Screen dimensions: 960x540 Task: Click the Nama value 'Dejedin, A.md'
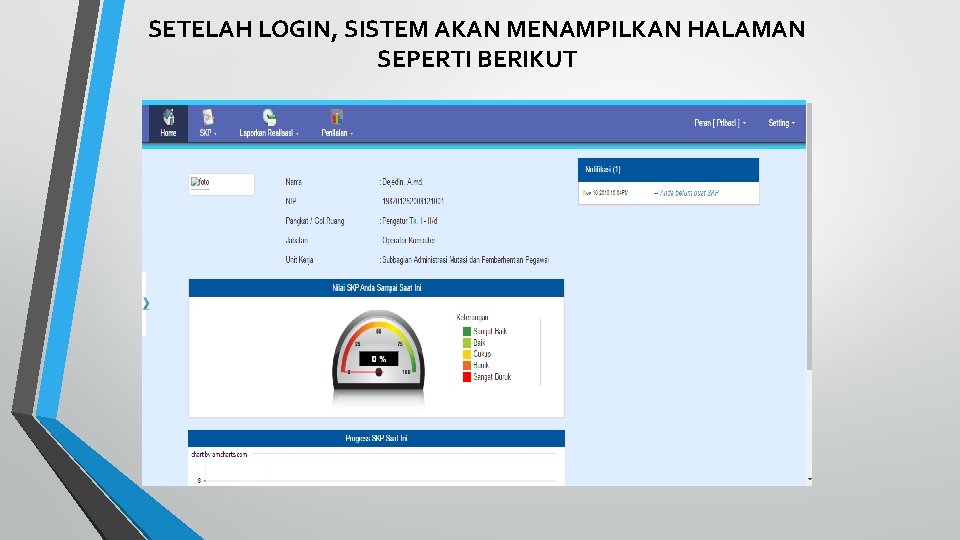402,182
